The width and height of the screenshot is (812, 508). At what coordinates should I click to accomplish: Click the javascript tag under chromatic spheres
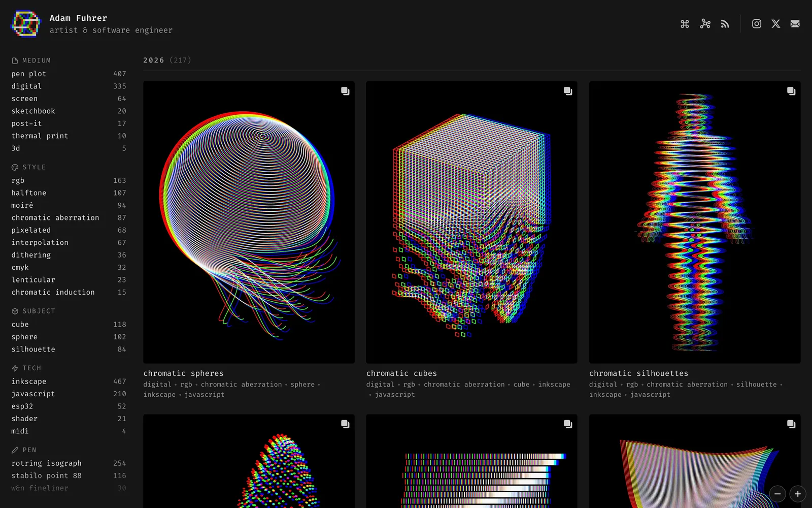[204, 395]
